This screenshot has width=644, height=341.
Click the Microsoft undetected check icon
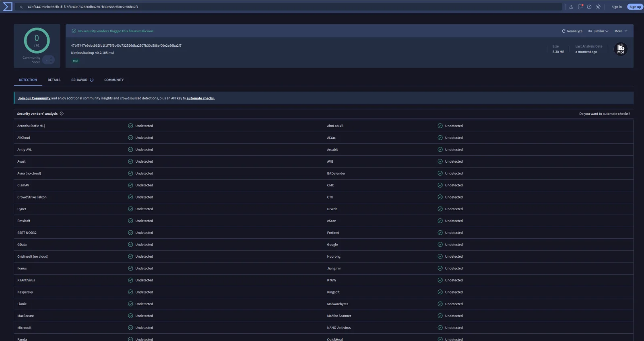click(130, 328)
